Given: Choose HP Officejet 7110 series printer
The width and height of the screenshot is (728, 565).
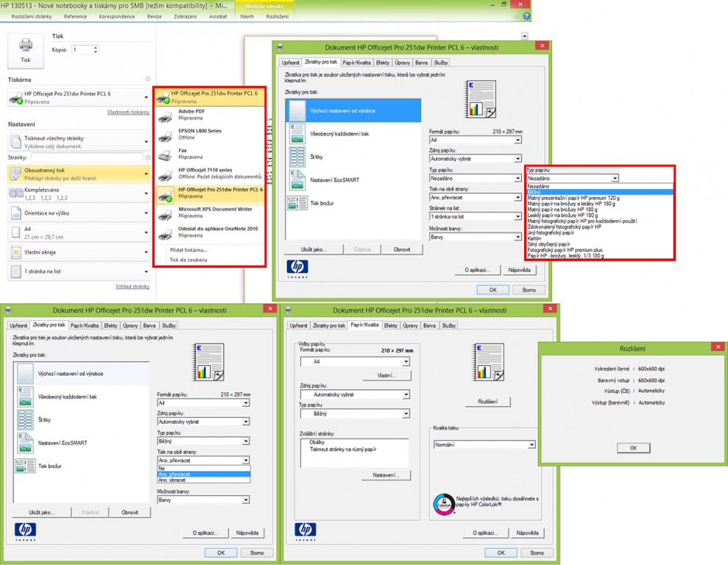Looking at the screenshot, I should pyautogui.click(x=210, y=173).
